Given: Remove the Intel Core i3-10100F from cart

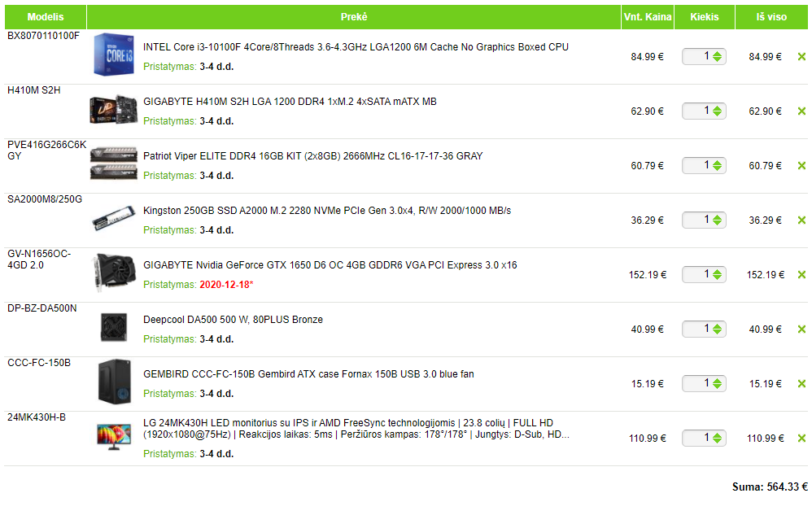Looking at the screenshot, I should click(x=801, y=57).
